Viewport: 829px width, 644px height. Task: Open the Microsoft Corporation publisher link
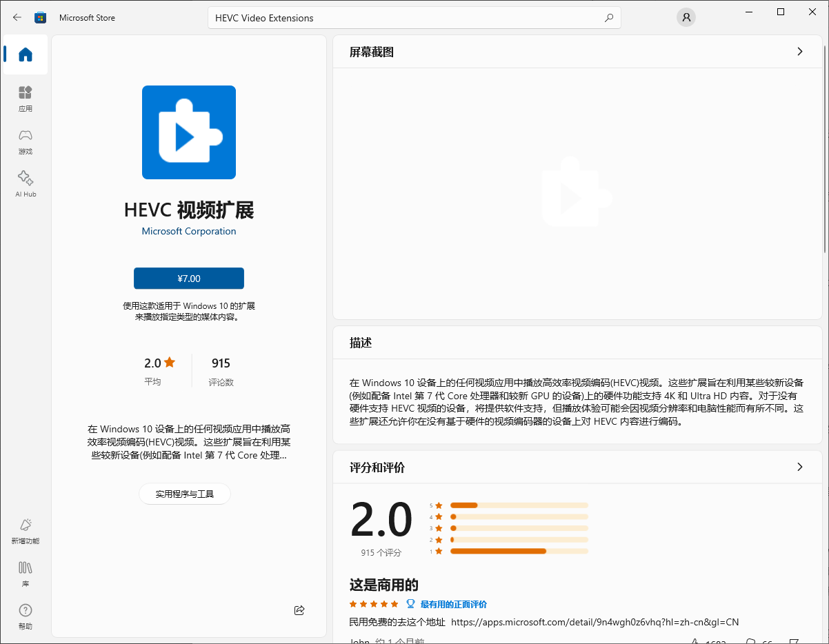[x=188, y=231]
